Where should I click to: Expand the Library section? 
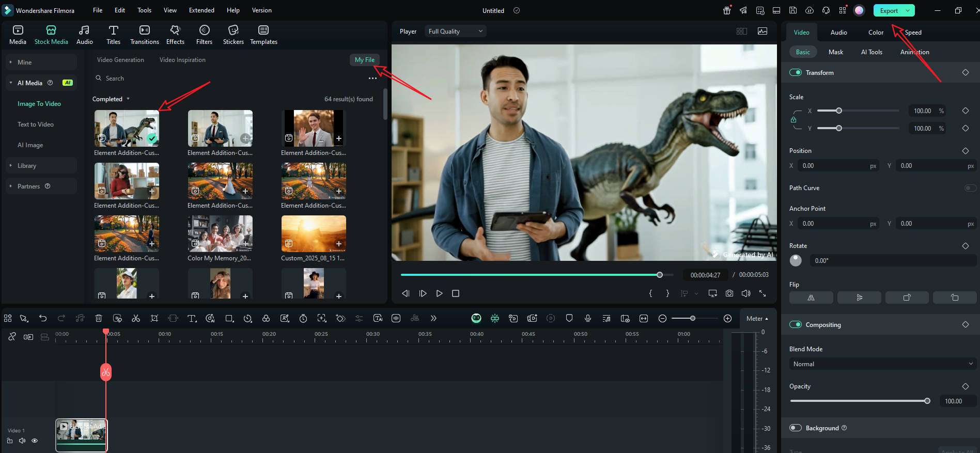click(41, 166)
